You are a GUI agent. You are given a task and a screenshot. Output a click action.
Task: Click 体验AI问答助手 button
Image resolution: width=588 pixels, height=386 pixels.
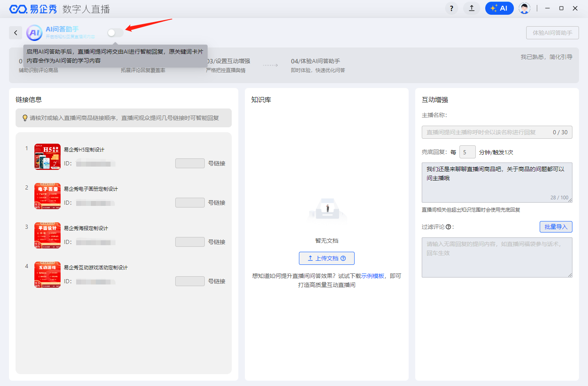pyautogui.click(x=552, y=33)
